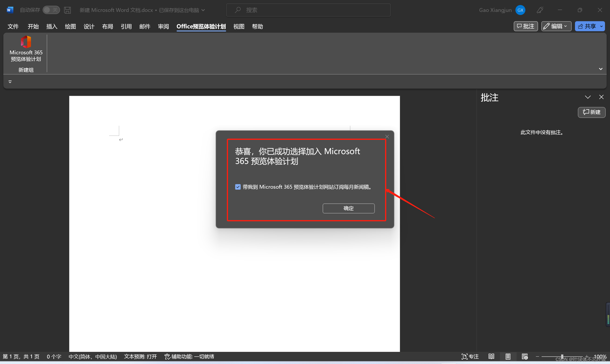Click the 共享 share button
610x364 pixels.
click(x=587, y=26)
